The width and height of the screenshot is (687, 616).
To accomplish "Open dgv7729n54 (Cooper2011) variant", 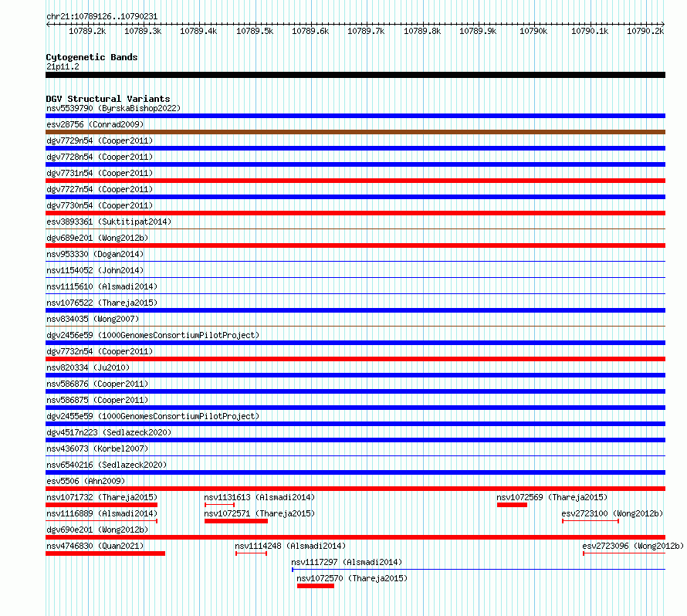I will 100,140.
